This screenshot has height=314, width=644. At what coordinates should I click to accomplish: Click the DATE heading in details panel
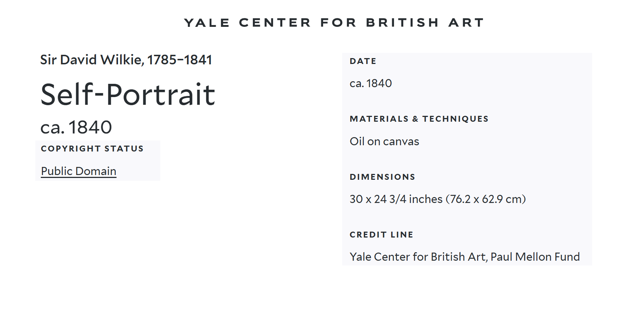click(363, 61)
